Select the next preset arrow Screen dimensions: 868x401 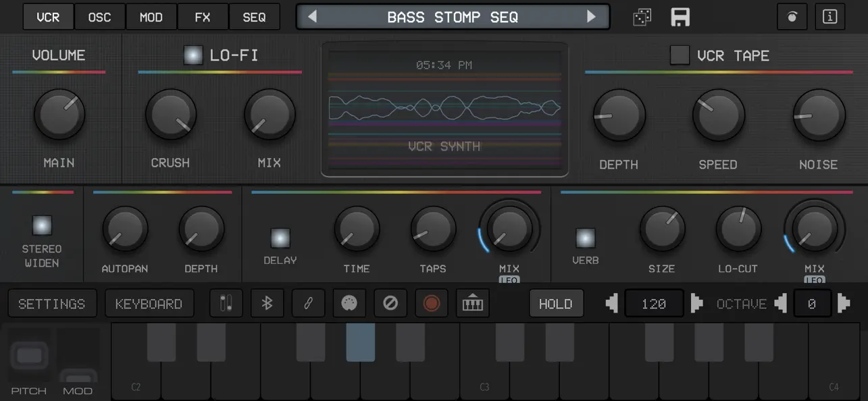click(592, 17)
